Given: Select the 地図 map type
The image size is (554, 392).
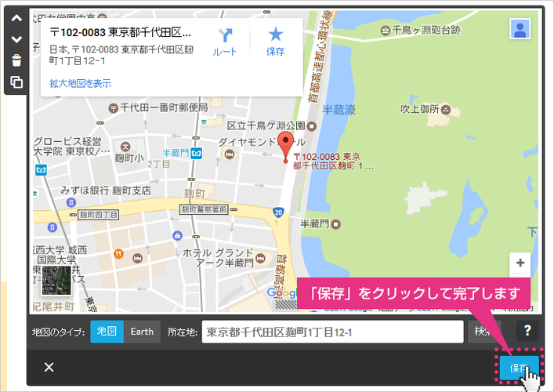Looking at the screenshot, I should click(x=107, y=332).
